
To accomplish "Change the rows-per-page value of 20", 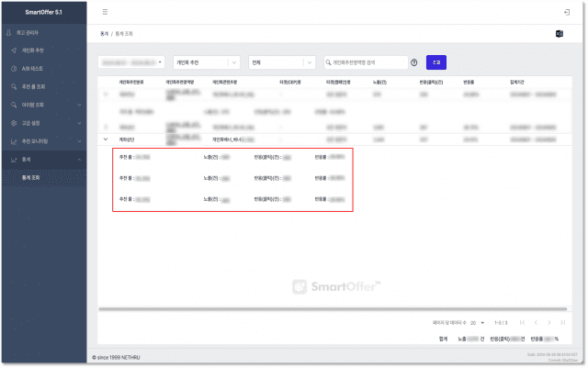I will (x=477, y=323).
